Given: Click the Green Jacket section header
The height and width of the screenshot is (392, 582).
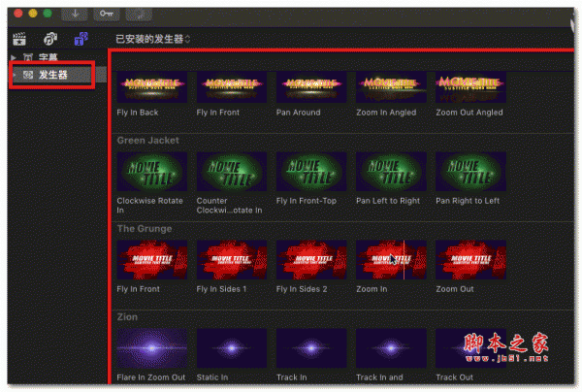Looking at the screenshot, I should (147, 141).
